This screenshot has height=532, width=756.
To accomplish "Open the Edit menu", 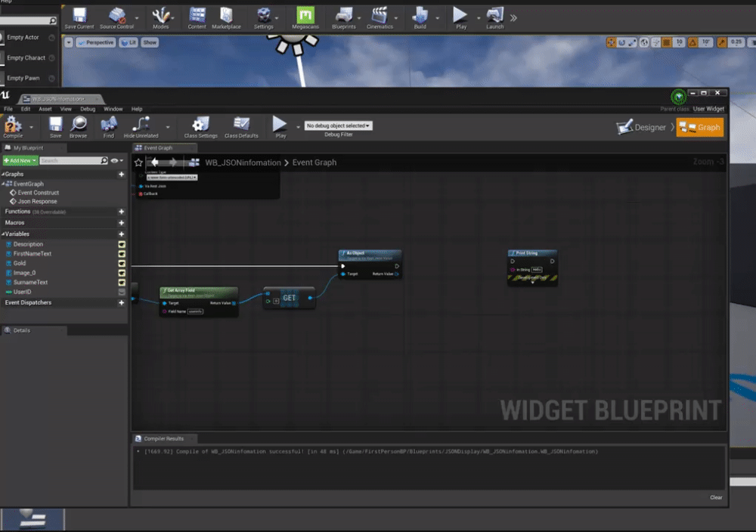I will [x=26, y=109].
